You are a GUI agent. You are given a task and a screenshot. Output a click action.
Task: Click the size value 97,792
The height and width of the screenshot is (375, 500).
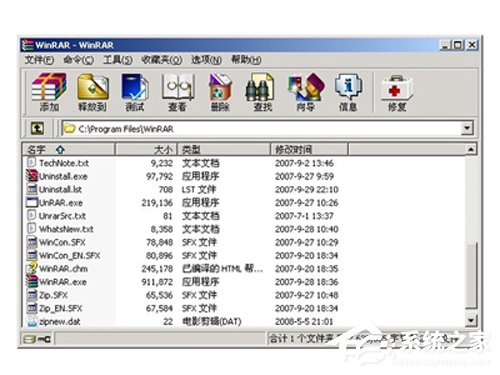tap(159, 176)
